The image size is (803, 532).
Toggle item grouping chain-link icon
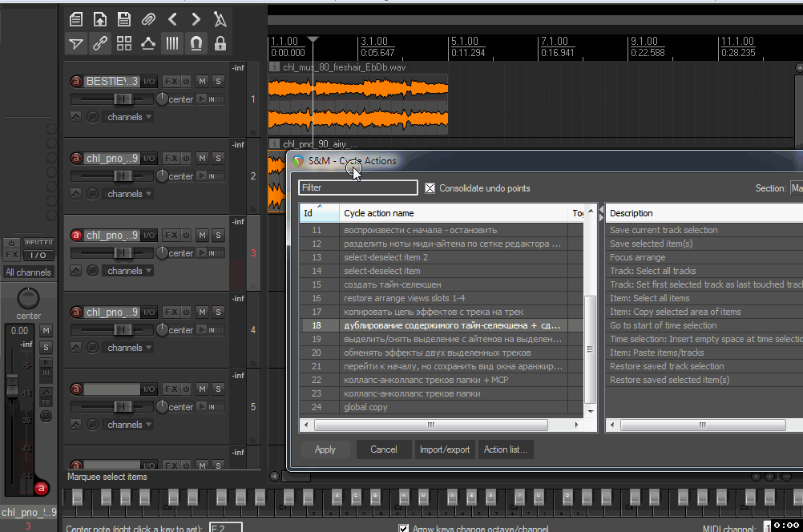coord(100,43)
